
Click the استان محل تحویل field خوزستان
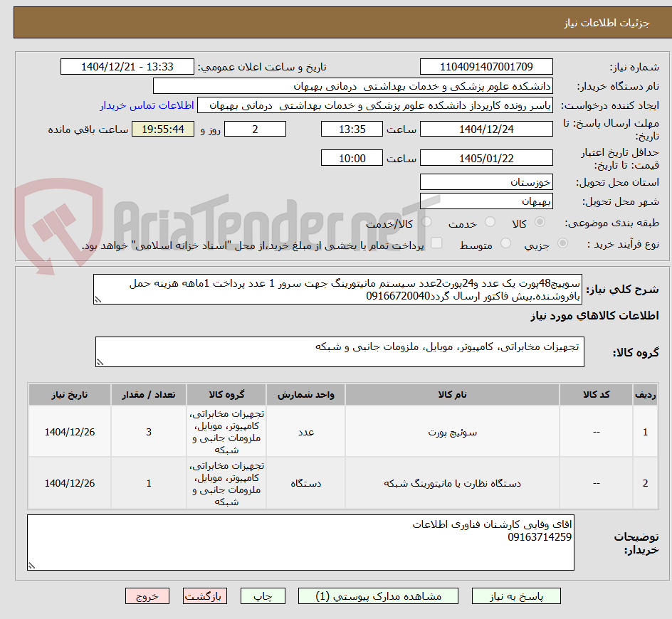[486, 182]
